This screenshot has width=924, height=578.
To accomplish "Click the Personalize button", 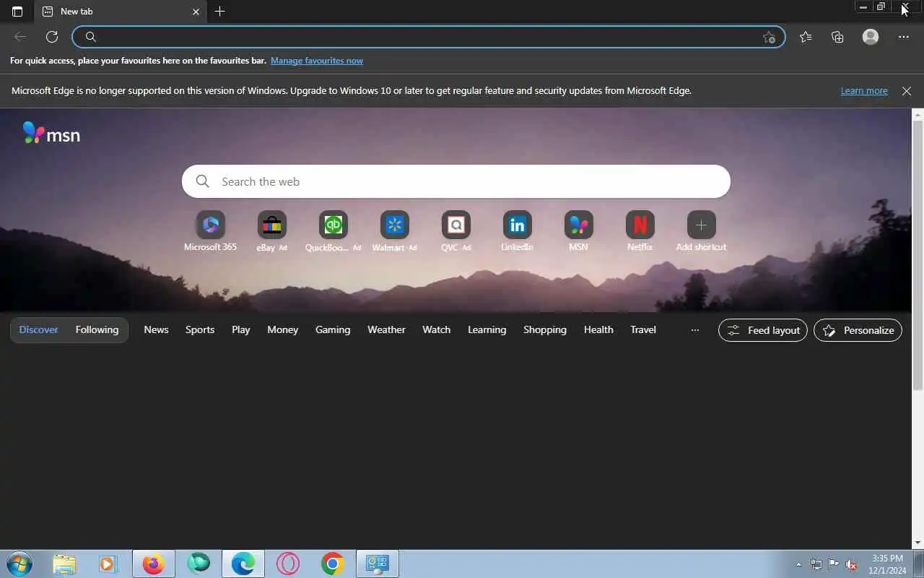I will click(858, 330).
